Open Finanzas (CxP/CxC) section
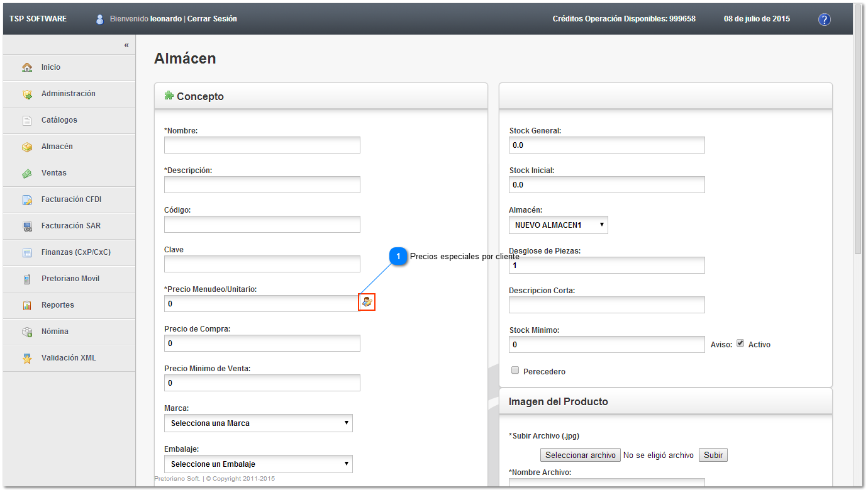 (x=69, y=252)
